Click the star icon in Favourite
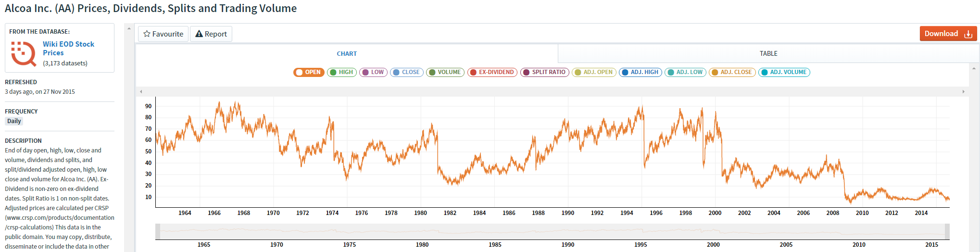980x252 pixels. 147,34
